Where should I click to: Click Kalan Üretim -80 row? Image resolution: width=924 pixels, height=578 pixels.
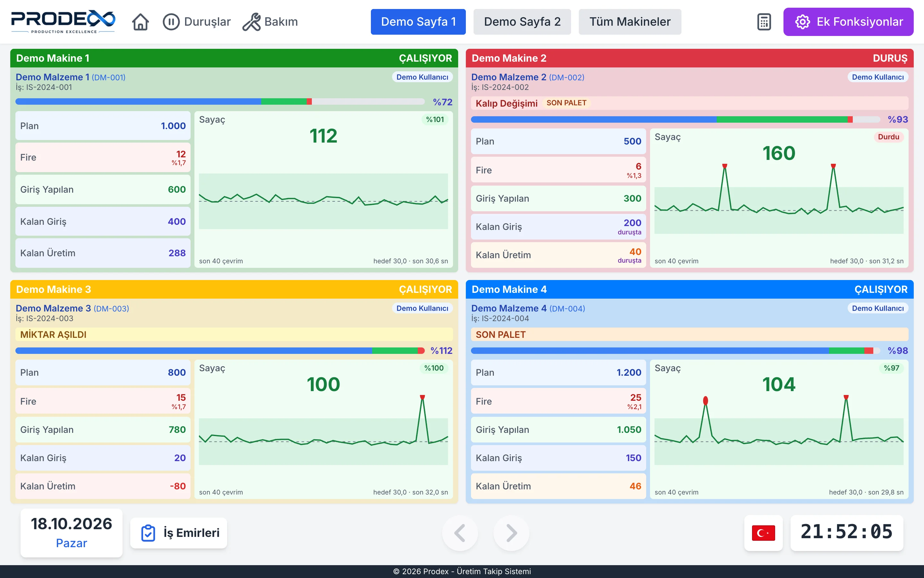[103, 486]
